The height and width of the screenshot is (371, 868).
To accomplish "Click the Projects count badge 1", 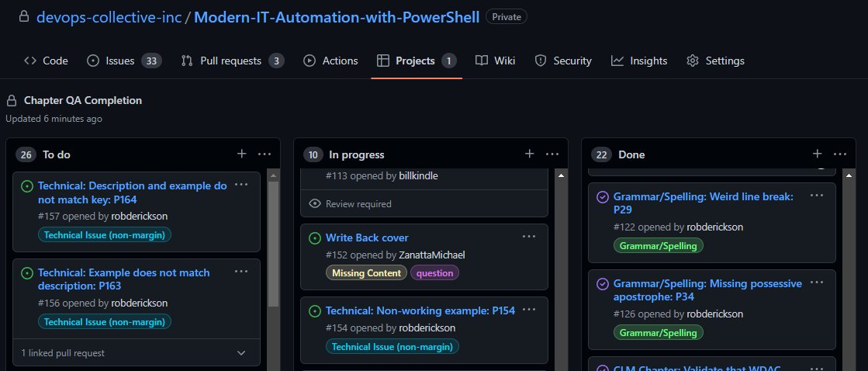I will point(449,61).
